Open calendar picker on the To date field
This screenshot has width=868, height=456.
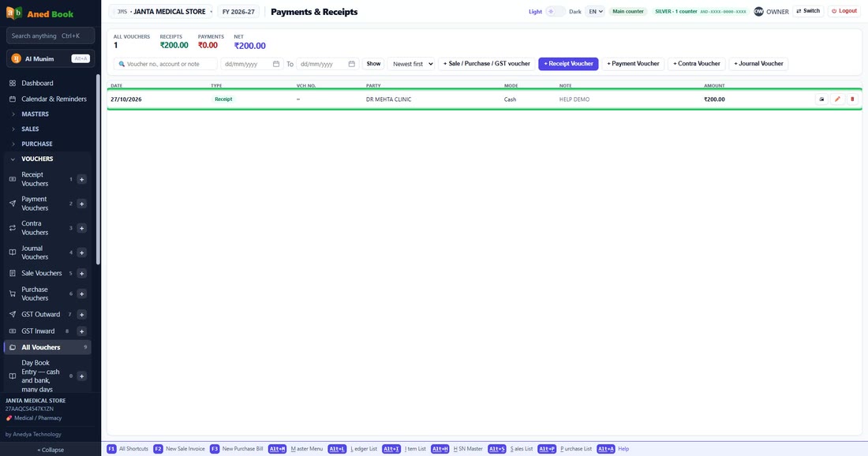tap(351, 64)
